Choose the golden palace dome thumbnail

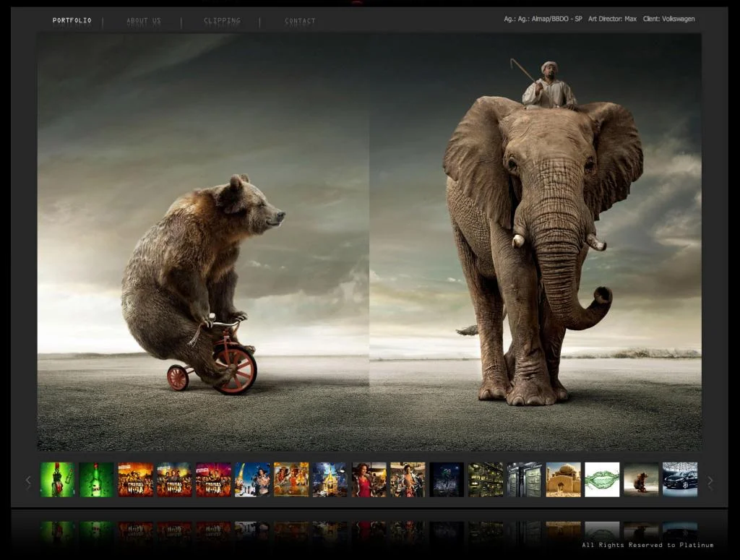563,479
